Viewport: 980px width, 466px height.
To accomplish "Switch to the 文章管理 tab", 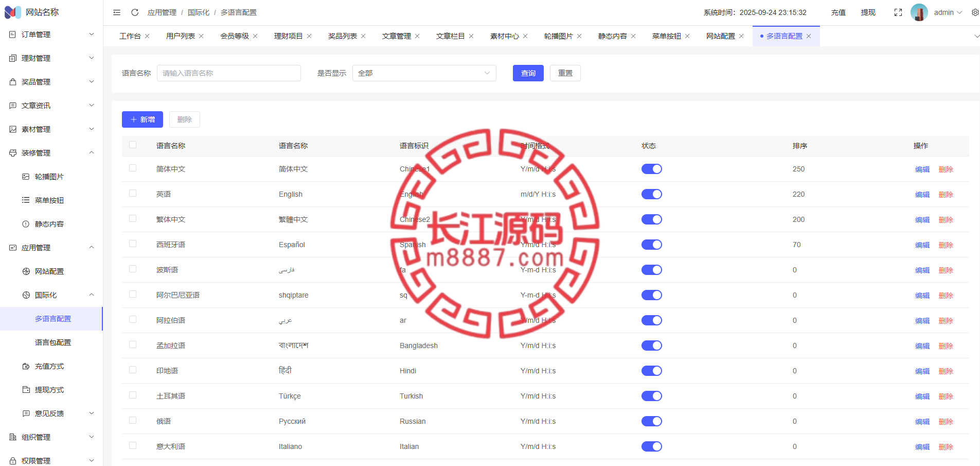I will coord(397,36).
